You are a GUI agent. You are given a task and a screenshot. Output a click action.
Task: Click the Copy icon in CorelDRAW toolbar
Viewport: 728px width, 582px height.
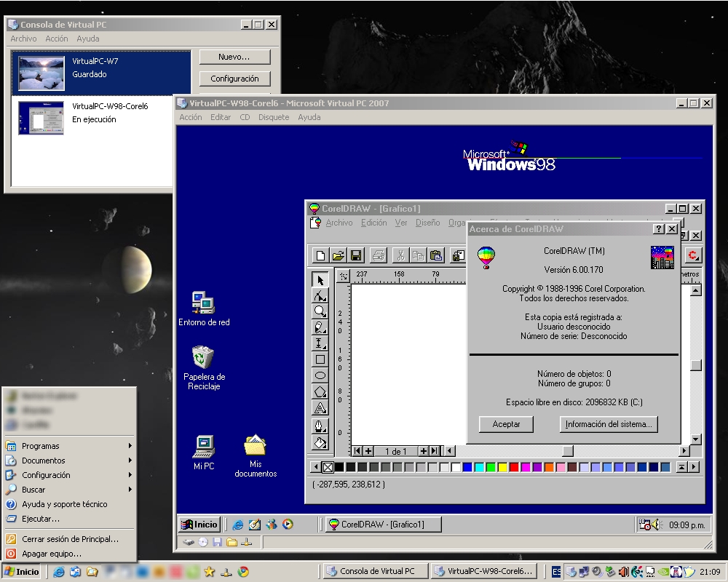[x=418, y=255]
